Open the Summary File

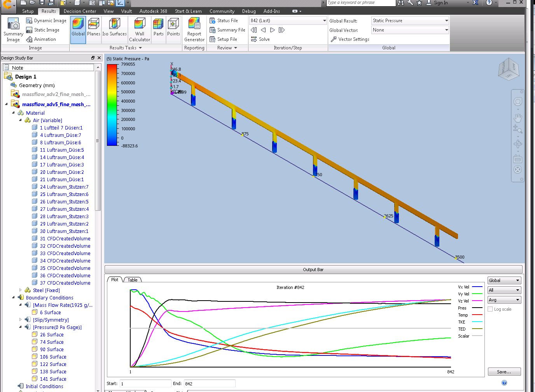(x=227, y=30)
